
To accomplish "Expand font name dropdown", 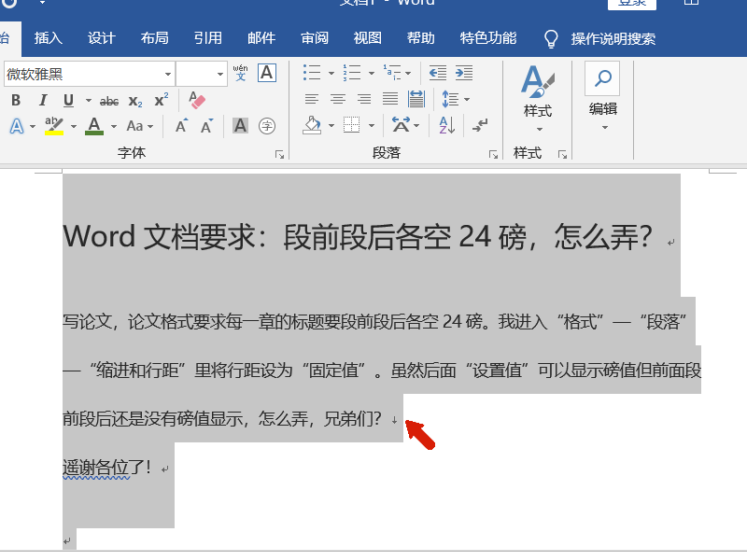I will tap(168, 74).
